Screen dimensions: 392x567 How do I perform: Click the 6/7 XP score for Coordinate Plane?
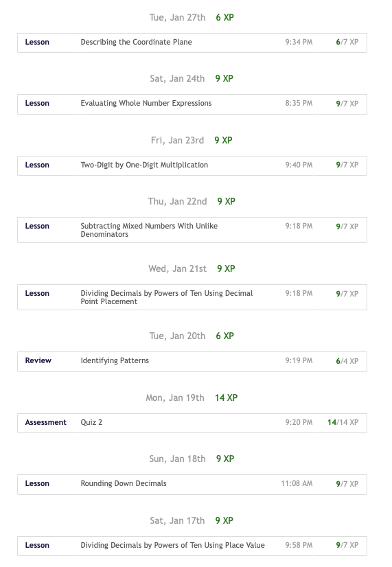[x=347, y=42]
